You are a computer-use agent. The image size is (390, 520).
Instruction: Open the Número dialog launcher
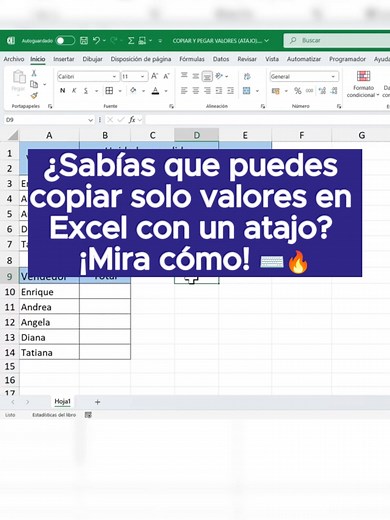point(339,106)
